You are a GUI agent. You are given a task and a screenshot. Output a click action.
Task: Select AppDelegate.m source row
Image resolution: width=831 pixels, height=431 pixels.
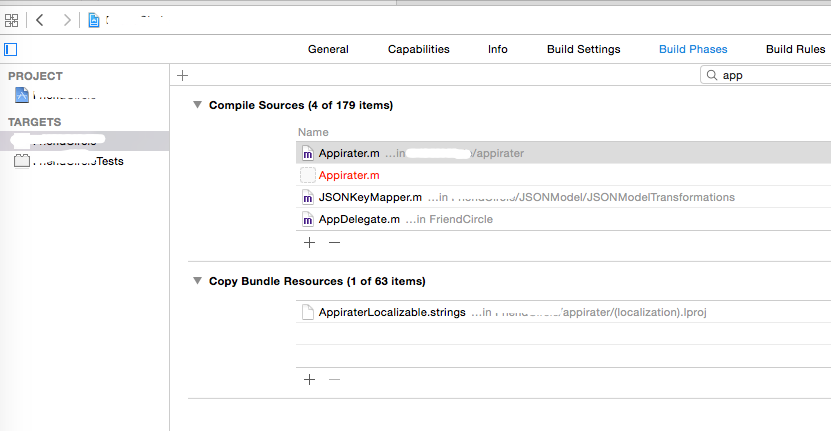coord(563,219)
